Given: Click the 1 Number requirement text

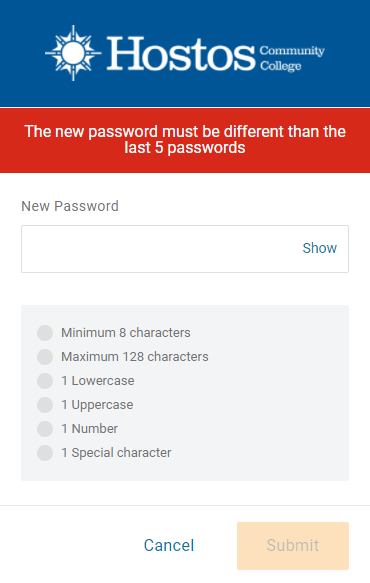Looking at the screenshot, I should coord(90,429).
